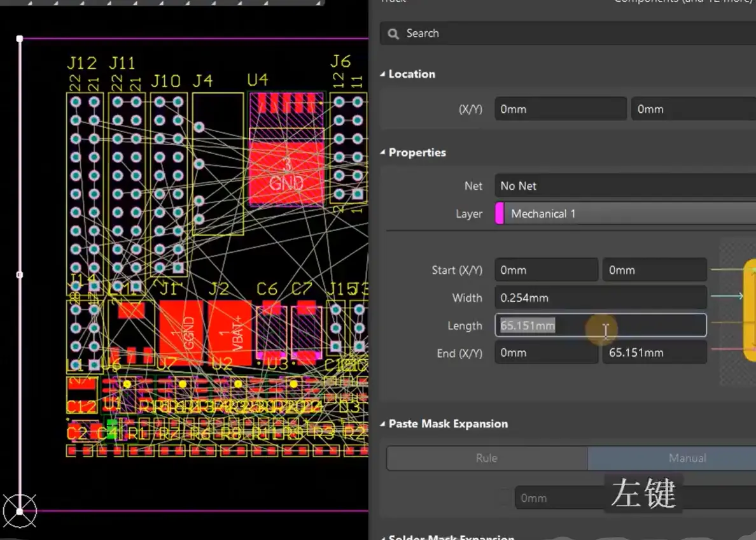Open the Net dropdown showing No Net
Screen dimensions: 756x540
coord(626,186)
